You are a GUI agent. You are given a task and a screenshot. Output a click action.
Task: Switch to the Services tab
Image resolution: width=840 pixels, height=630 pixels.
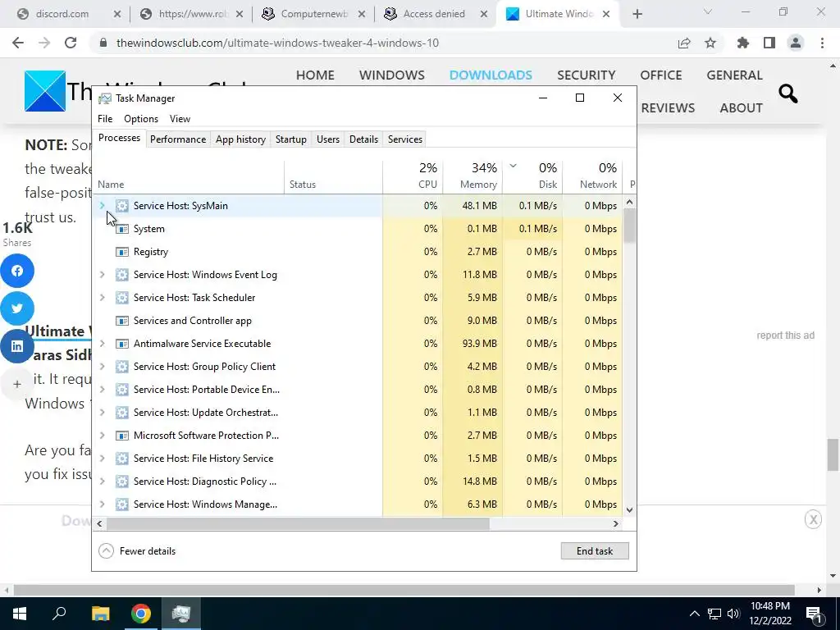(x=405, y=139)
